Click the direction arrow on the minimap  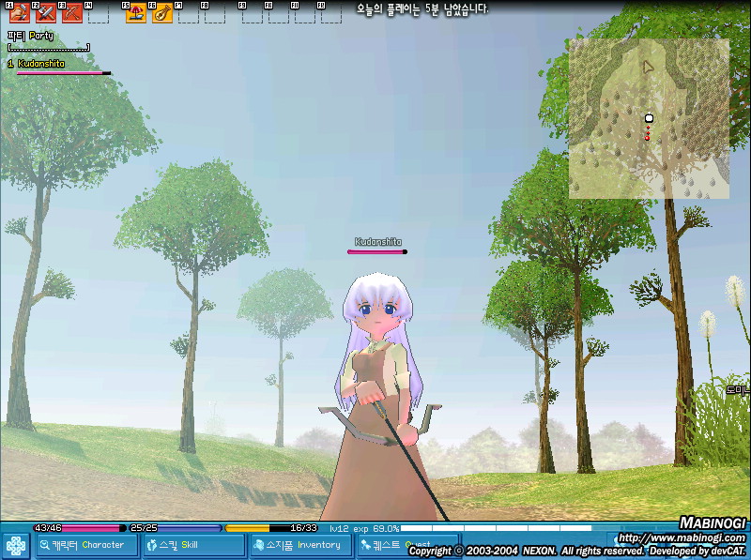tap(647, 67)
